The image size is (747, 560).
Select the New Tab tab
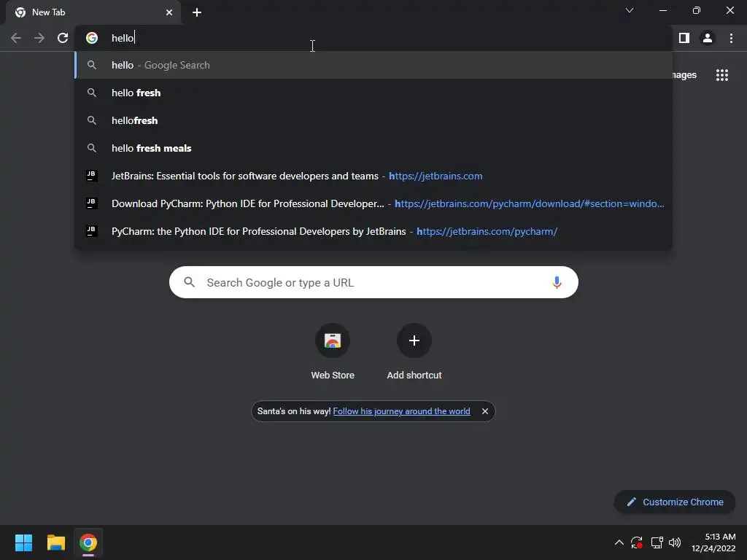coord(93,12)
